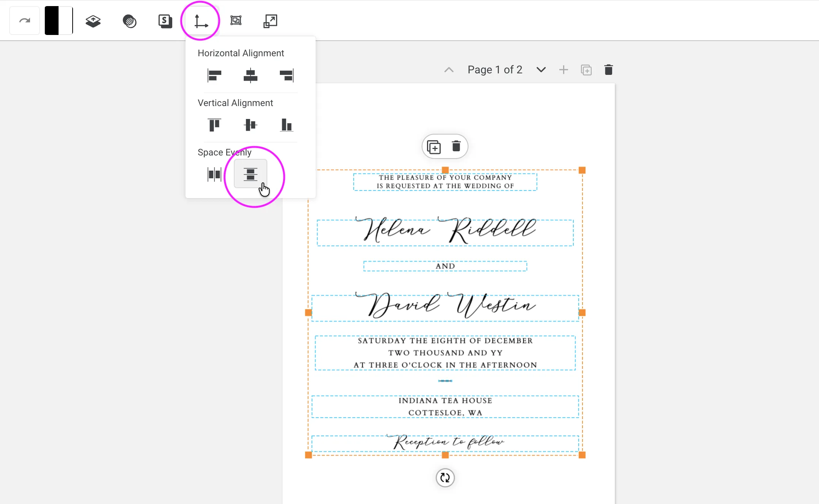The image size is (819, 504).
Task: Align objects to top edge
Action: (214, 125)
